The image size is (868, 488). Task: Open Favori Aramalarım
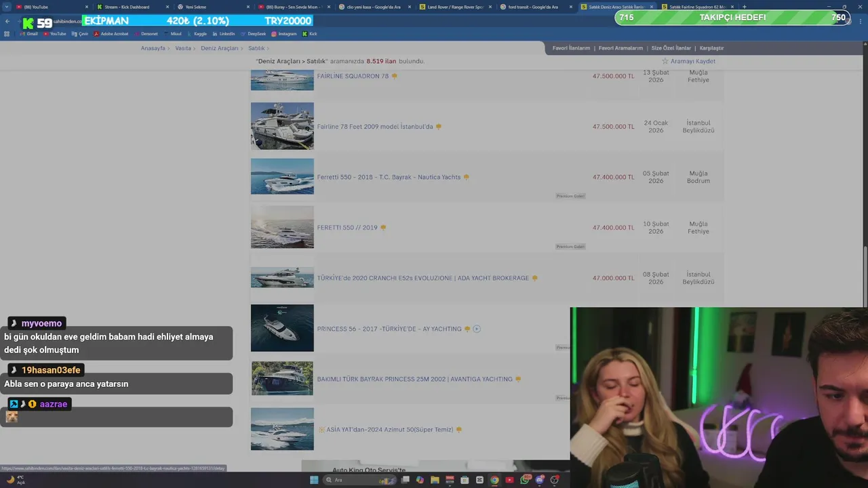[x=620, y=48]
